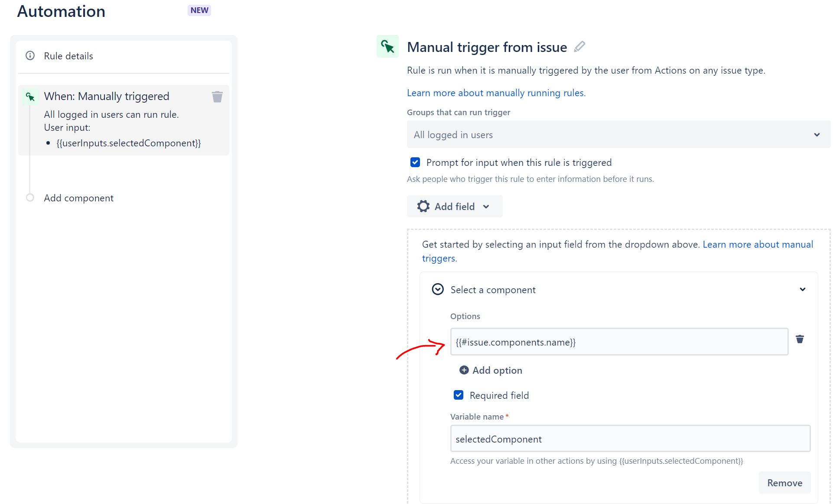This screenshot has height=504, width=833.
Task: Select When: Manually triggered rule step
Action: point(107,96)
